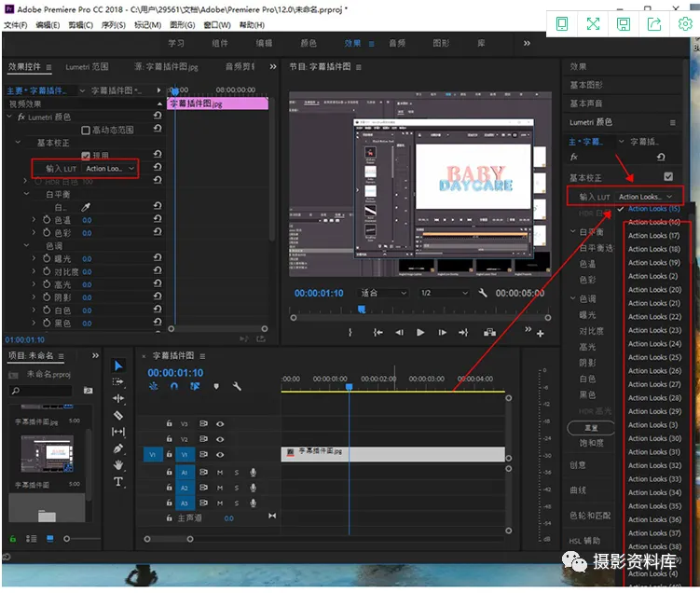Select the Hand tool
Screen dimensions: 700x593
[x=118, y=465]
